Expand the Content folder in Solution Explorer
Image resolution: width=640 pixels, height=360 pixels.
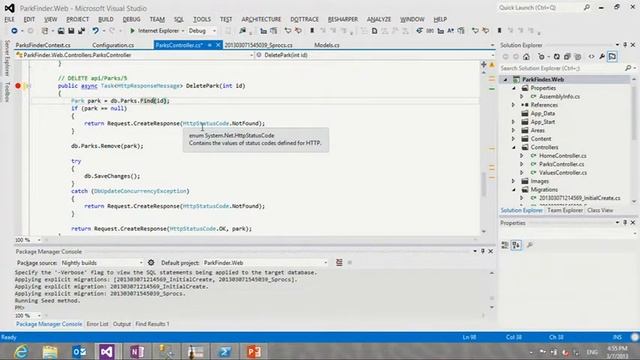click(514, 139)
